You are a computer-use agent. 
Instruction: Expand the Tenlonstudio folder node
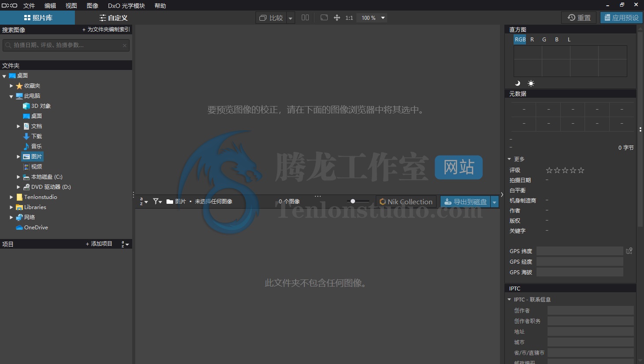pos(11,197)
